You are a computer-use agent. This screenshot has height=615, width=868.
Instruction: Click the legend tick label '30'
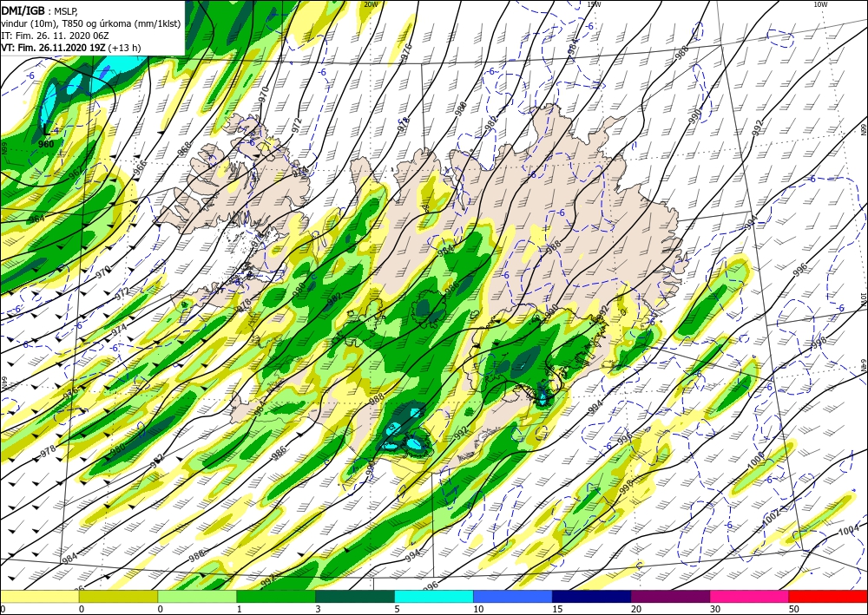(x=714, y=610)
